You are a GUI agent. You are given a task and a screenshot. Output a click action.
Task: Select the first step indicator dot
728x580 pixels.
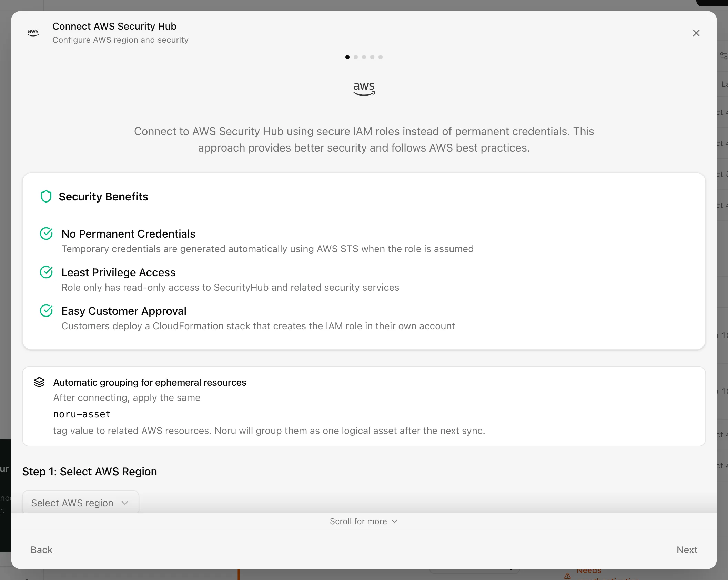coord(347,57)
